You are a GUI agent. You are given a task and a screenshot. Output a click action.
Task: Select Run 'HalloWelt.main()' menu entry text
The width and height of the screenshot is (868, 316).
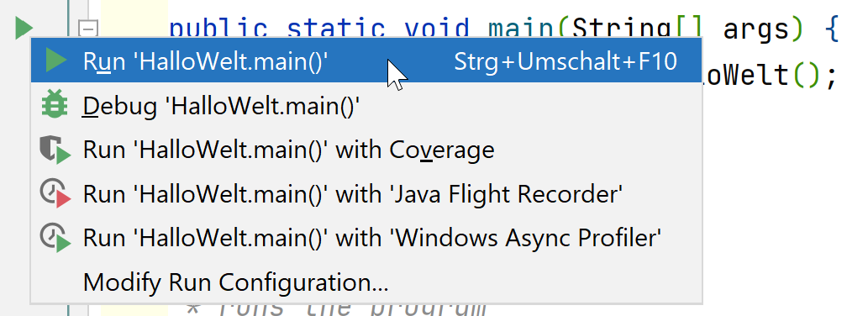point(205,61)
